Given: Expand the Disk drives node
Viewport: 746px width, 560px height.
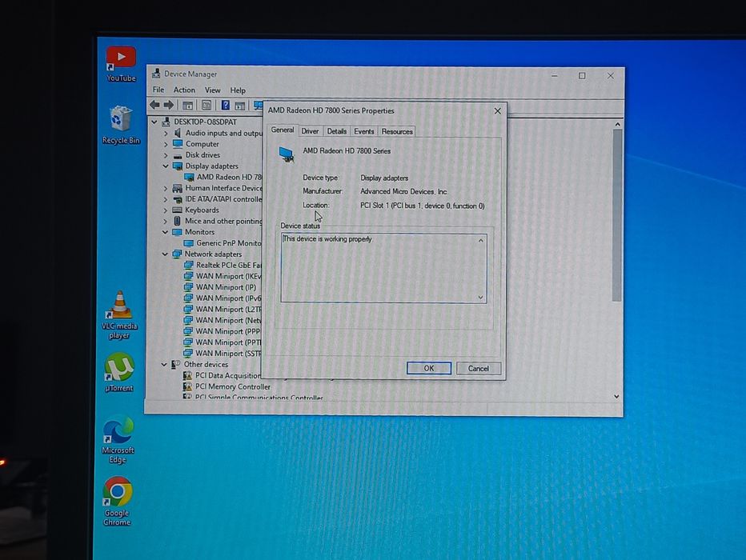Looking at the screenshot, I should (x=166, y=155).
